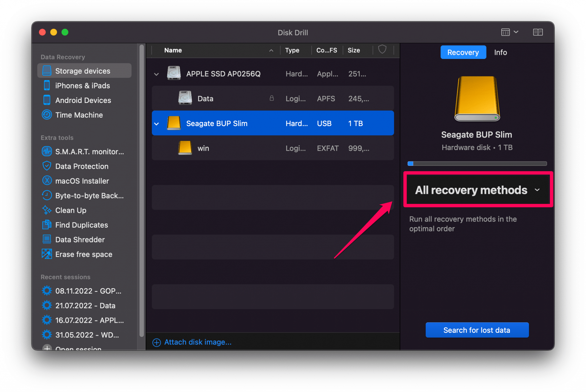Start the Data Shredder tool
This screenshot has height=392, width=586.
tap(80, 239)
